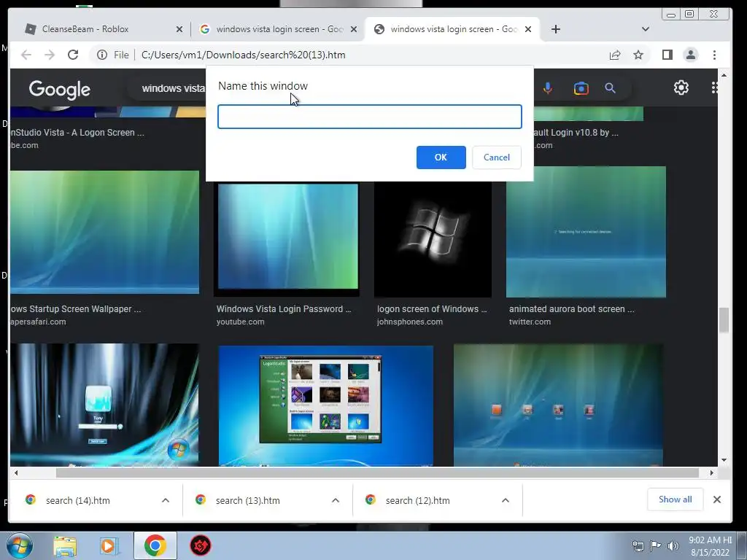Open a new tab with plus button
This screenshot has width=747, height=560.
coord(555,29)
